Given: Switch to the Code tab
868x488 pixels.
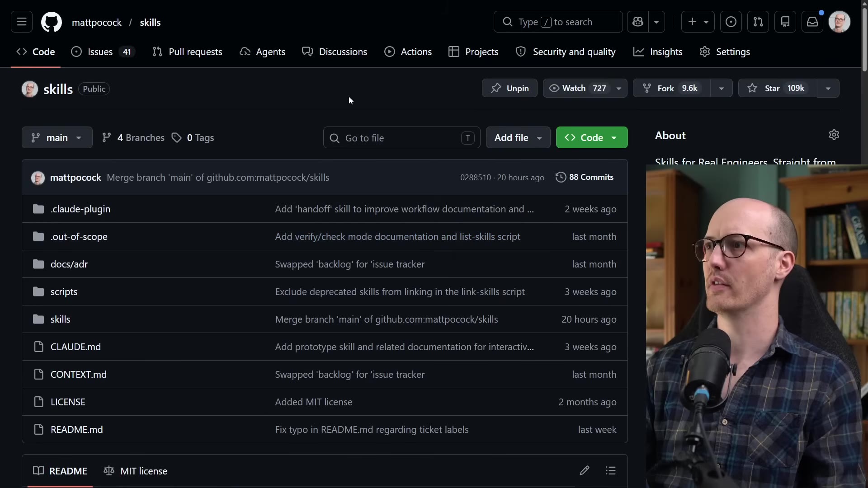Looking at the screenshot, I should point(36,52).
